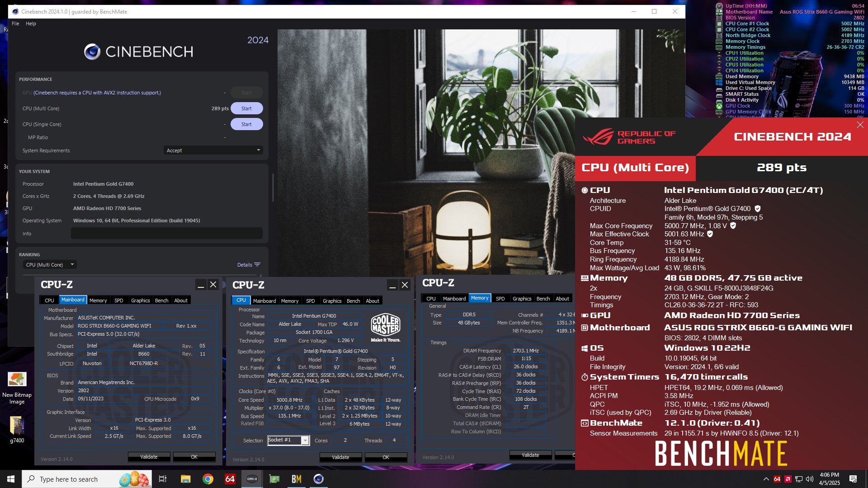The width and height of the screenshot is (868, 488).
Task: Open the Cinebench taskbar icon
Action: 318,479
